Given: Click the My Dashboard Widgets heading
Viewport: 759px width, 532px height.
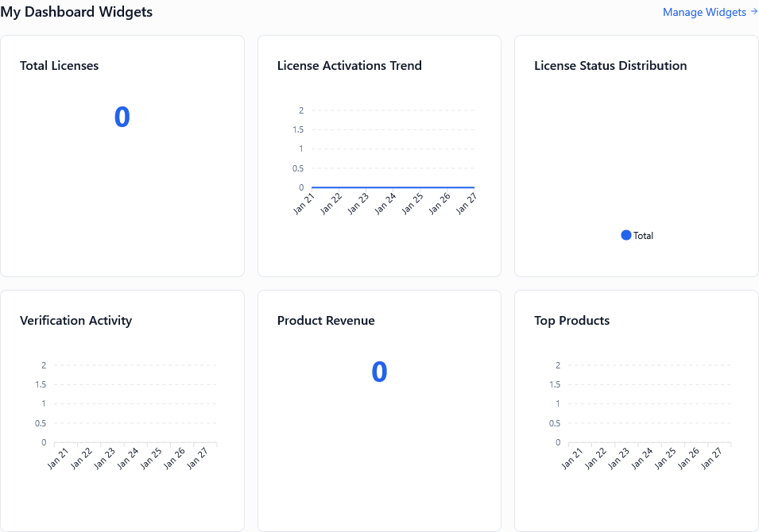Looking at the screenshot, I should [x=76, y=13].
